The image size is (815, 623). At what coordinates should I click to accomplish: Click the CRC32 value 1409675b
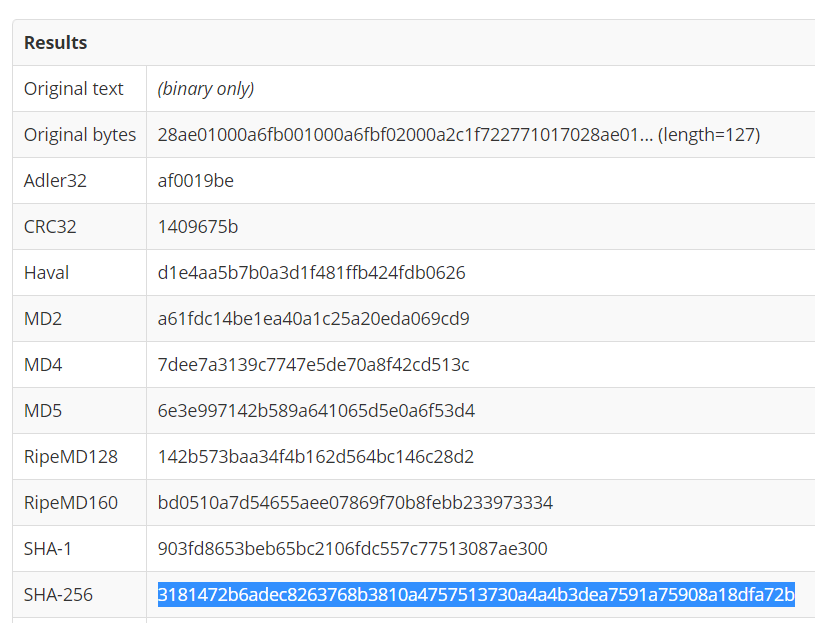198,227
